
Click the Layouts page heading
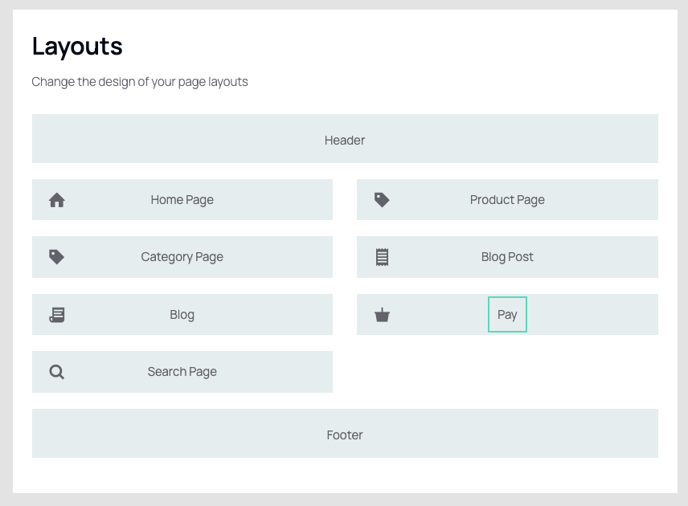point(77,47)
